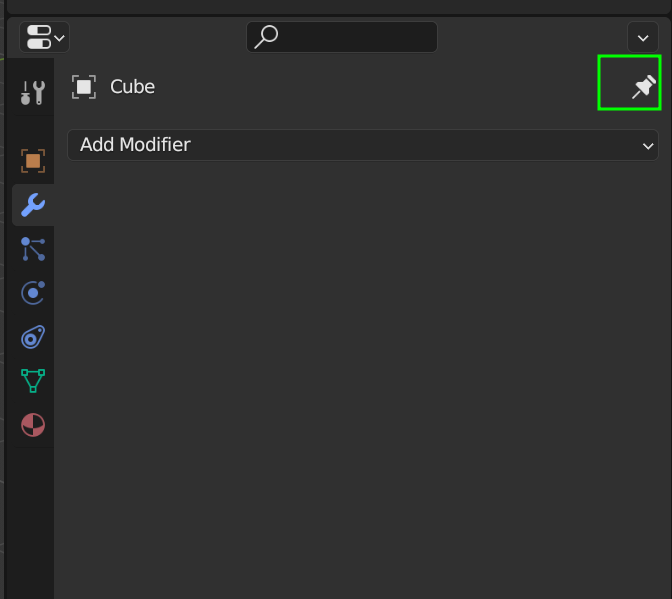The height and width of the screenshot is (599, 672).
Task: Click the chevron arrow on Add Modifier
Action: [x=646, y=146]
